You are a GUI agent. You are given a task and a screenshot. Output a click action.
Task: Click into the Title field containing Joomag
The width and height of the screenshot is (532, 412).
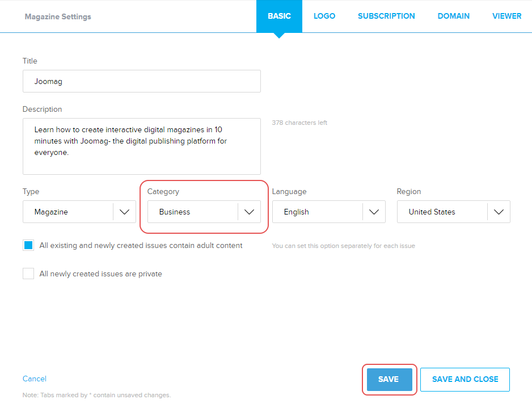pos(142,81)
